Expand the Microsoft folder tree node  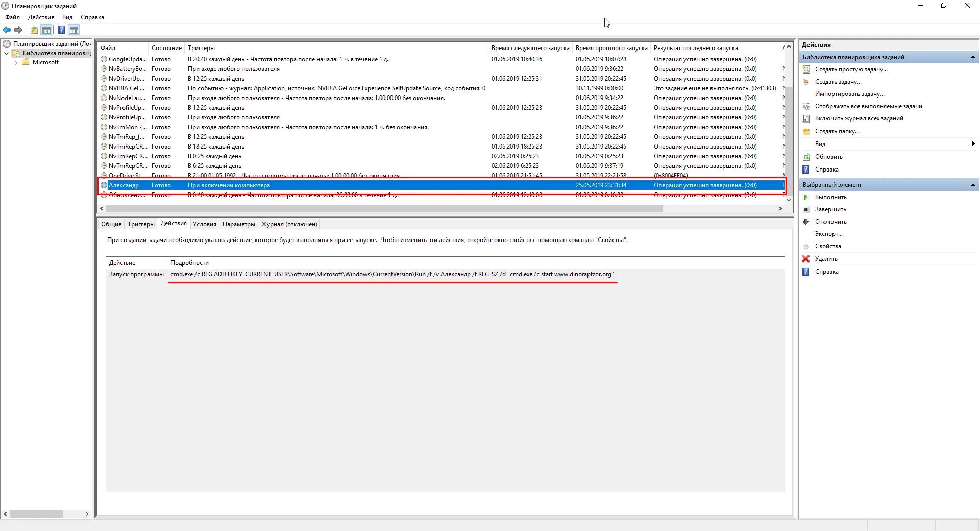(x=16, y=63)
